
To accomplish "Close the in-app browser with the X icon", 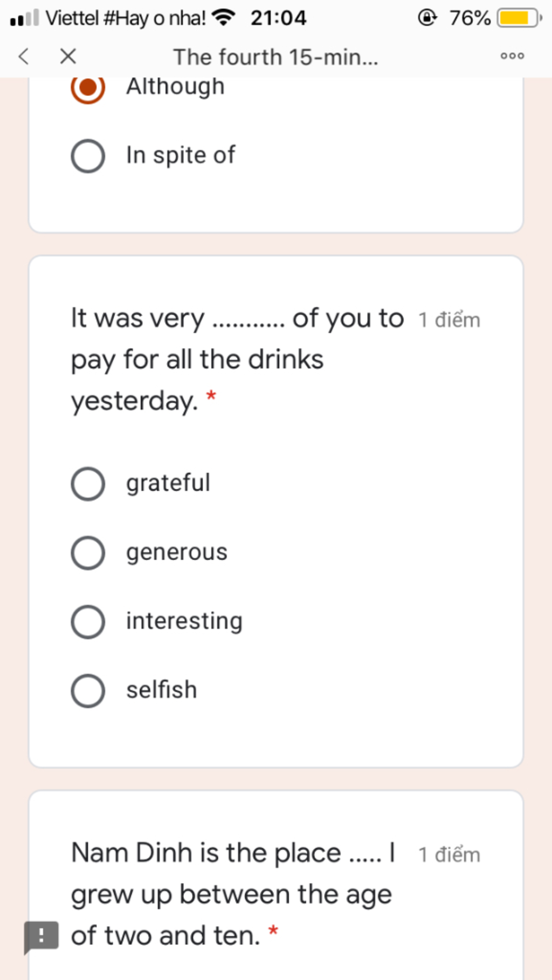I will coord(68,56).
